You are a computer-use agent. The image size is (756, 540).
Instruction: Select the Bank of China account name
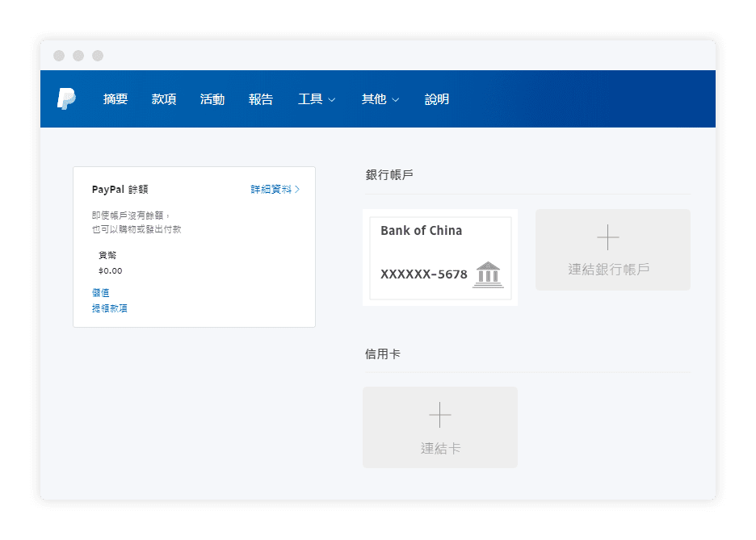pos(421,231)
